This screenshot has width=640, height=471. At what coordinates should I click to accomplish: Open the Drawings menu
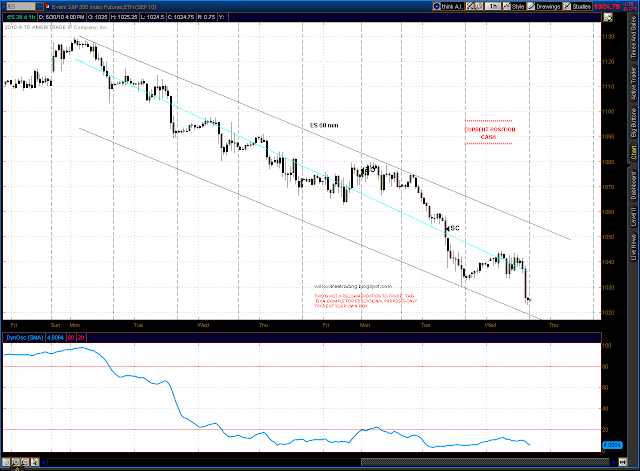click(x=544, y=7)
